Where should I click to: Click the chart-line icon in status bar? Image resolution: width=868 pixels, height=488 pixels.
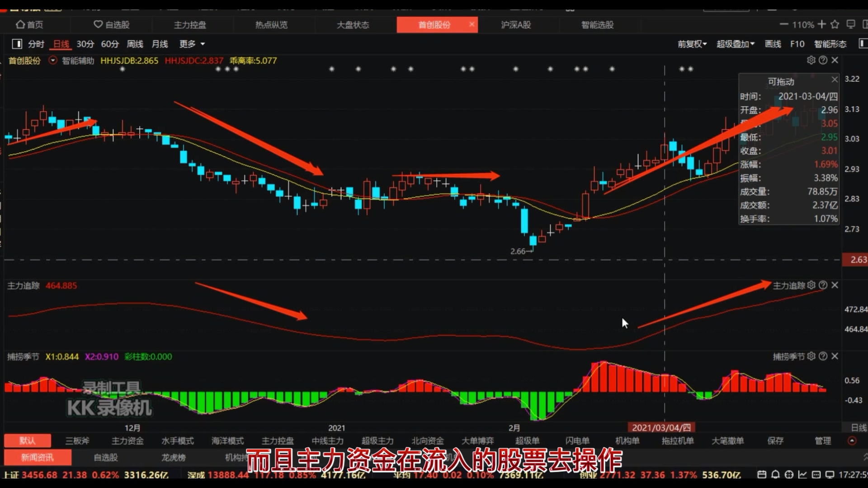802,474
